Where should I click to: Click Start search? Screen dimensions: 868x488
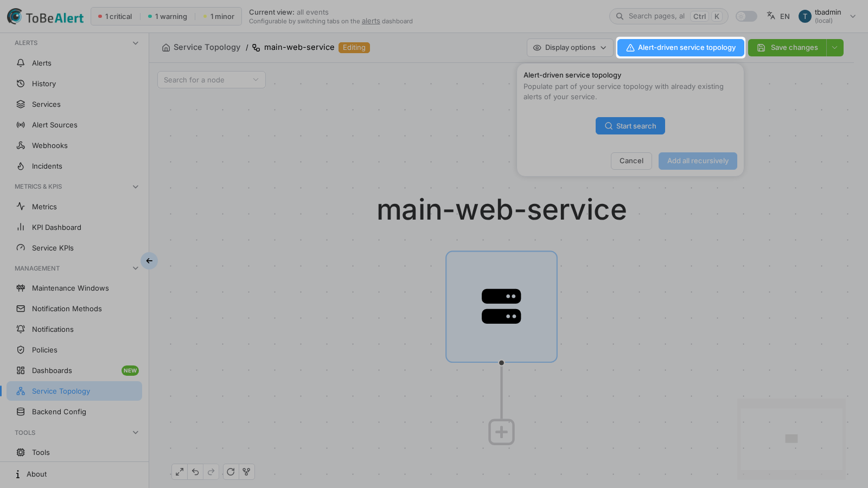pyautogui.click(x=630, y=126)
